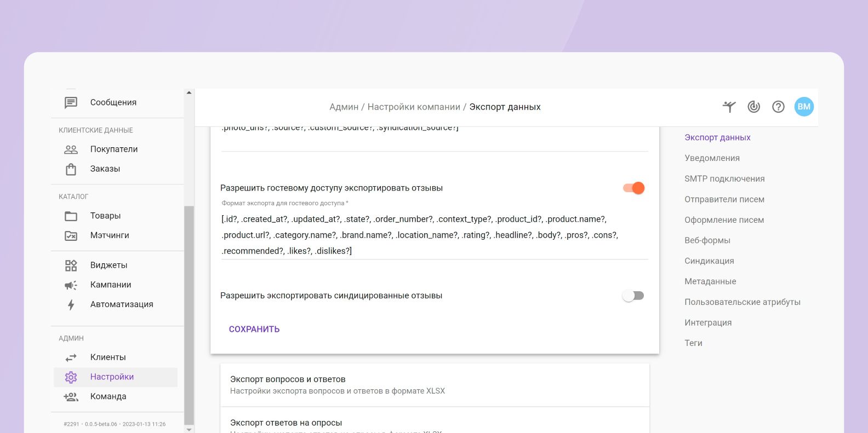Image resolution: width=868 pixels, height=433 pixels.
Task: Click the Товары folder icon
Action: tap(71, 216)
